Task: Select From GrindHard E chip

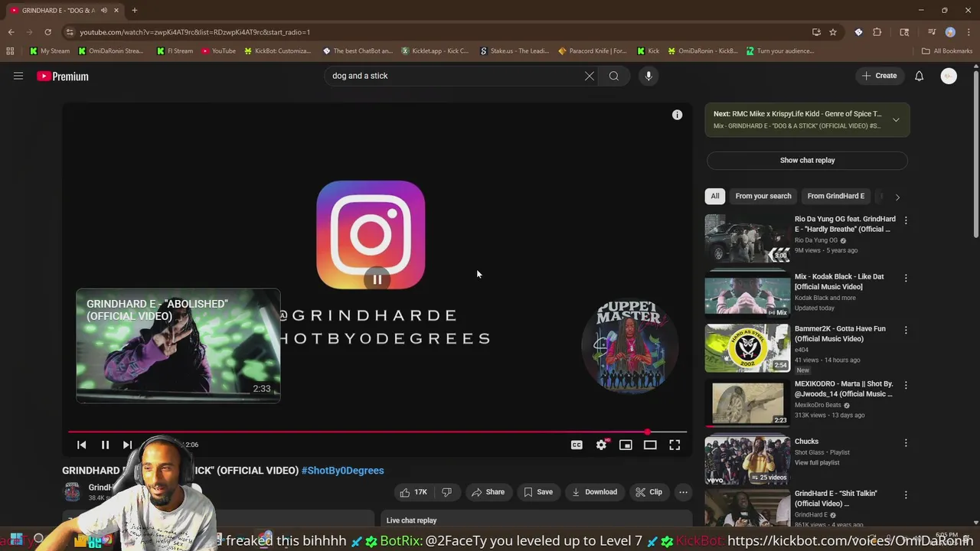Action: 835,196
